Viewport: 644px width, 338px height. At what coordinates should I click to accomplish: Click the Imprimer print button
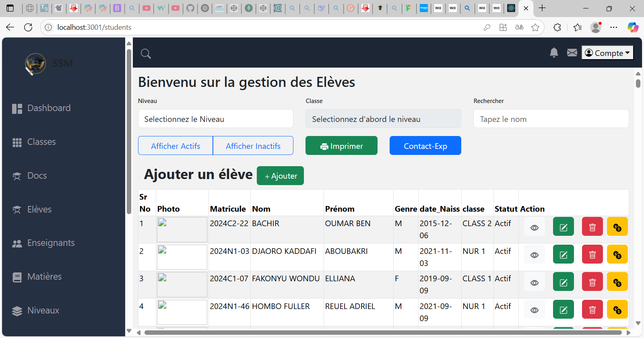(341, 146)
